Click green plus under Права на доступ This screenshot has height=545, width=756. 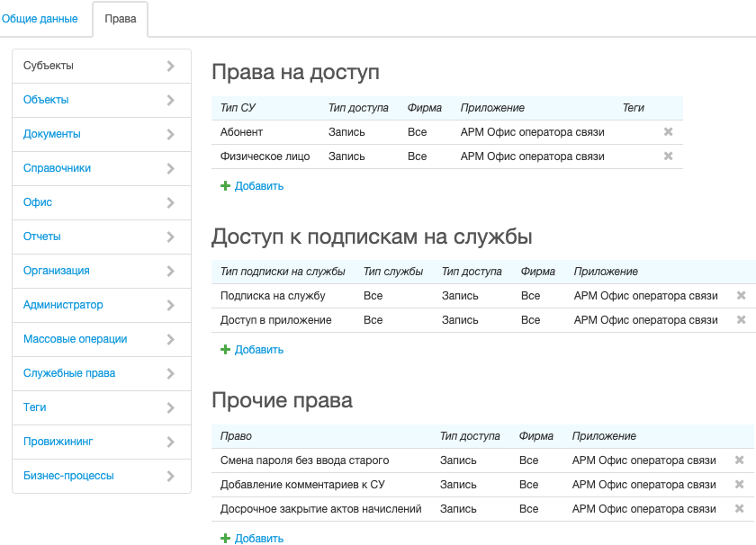(225, 186)
